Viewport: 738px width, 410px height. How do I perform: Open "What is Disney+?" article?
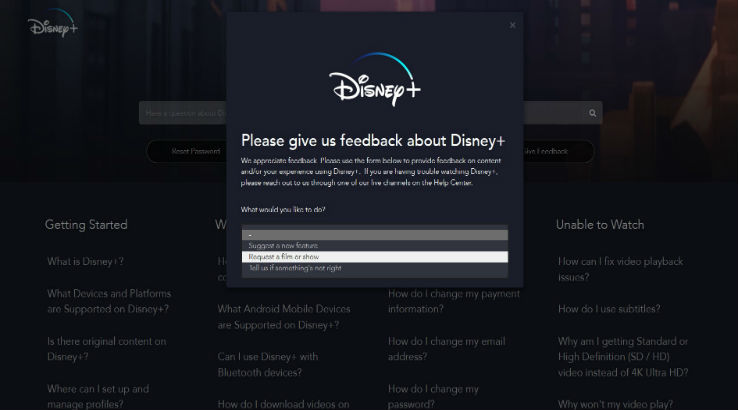(x=85, y=262)
